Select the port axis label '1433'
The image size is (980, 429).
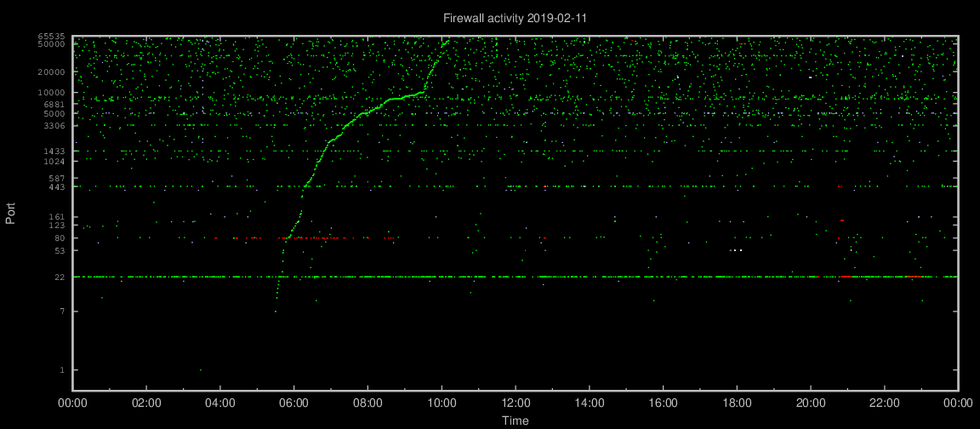[54, 152]
